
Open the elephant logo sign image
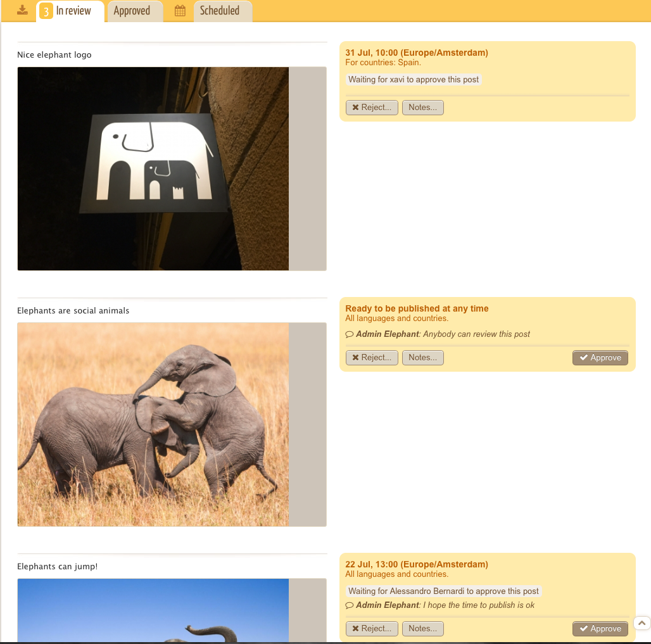(x=153, y=168)
